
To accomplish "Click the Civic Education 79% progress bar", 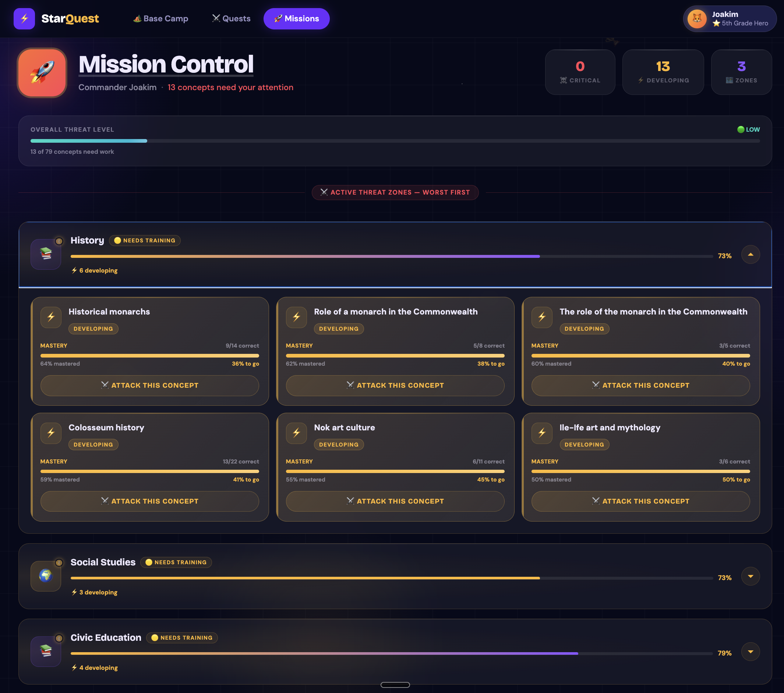I will pyautogui.click(x=392, y=653).
